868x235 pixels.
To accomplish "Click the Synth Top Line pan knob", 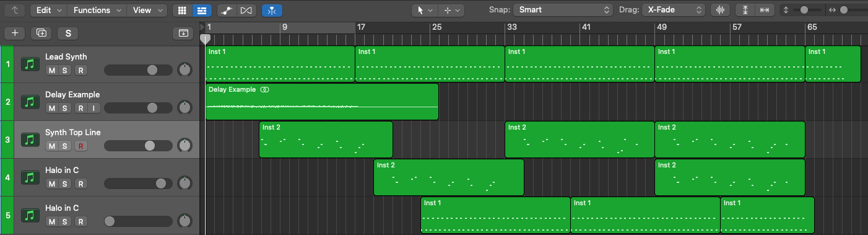I will 184,146.
